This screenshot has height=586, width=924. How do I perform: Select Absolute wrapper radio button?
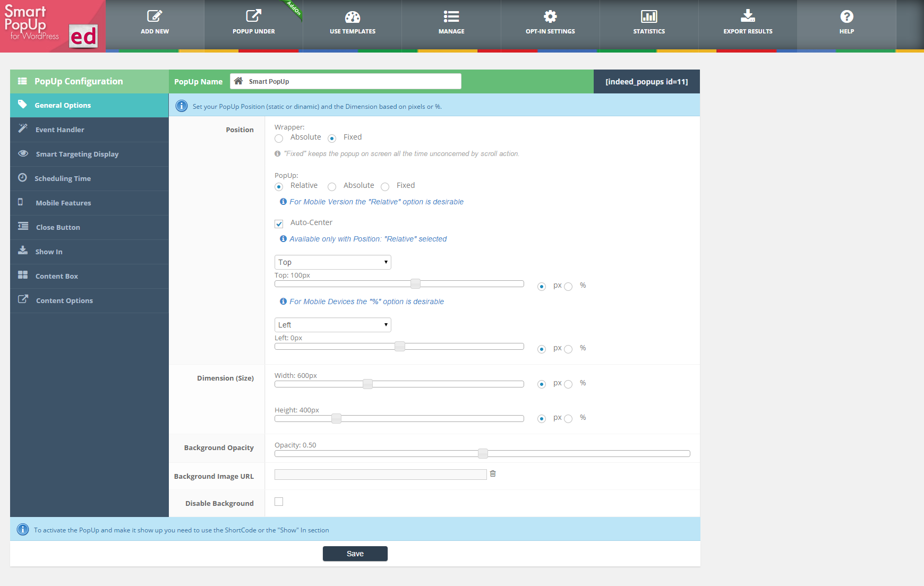pos(279,139)
